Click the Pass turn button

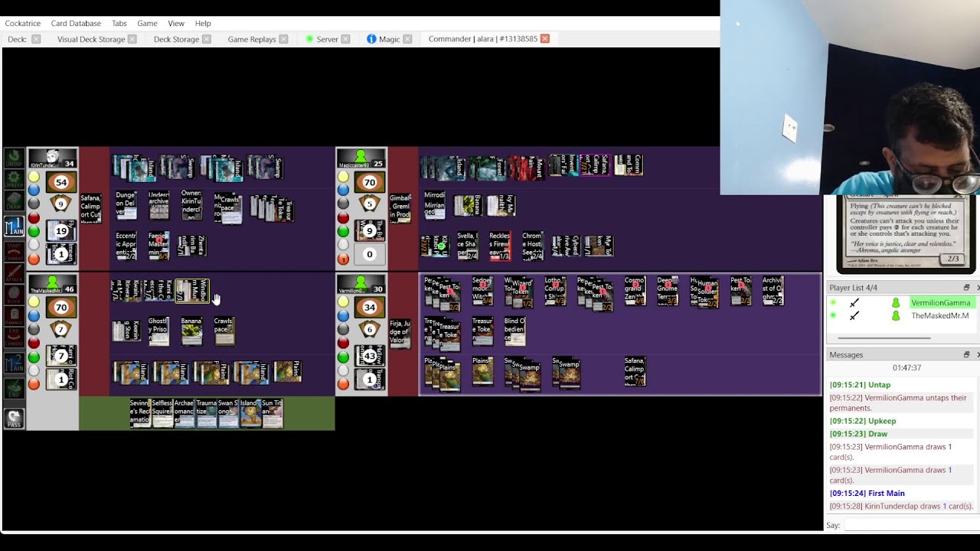point(14,418)
